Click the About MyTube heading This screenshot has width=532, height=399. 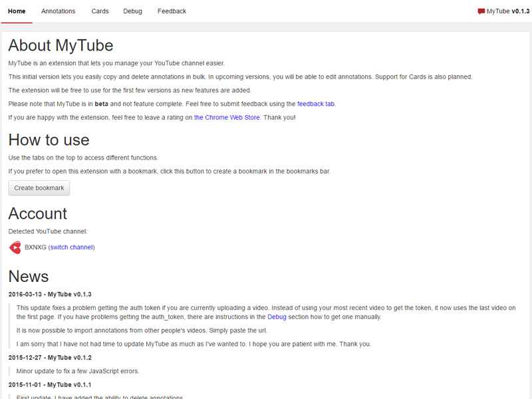61,45
